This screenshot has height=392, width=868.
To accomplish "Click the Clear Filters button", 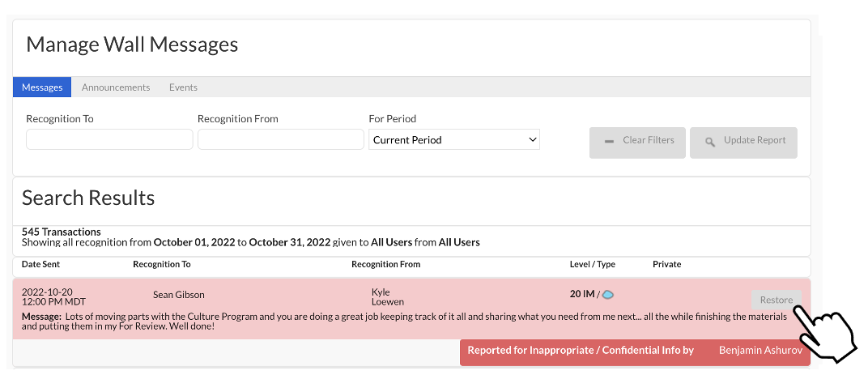I will click(x=637, y=143).
